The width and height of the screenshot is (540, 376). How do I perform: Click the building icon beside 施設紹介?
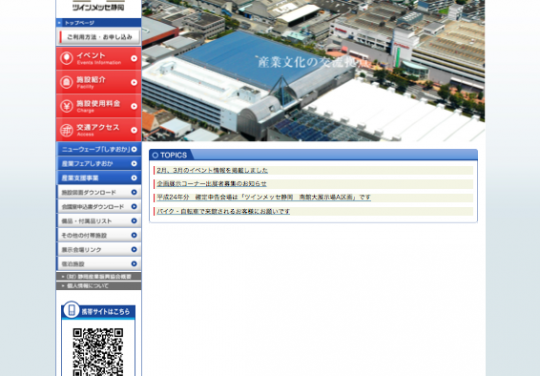66,82
